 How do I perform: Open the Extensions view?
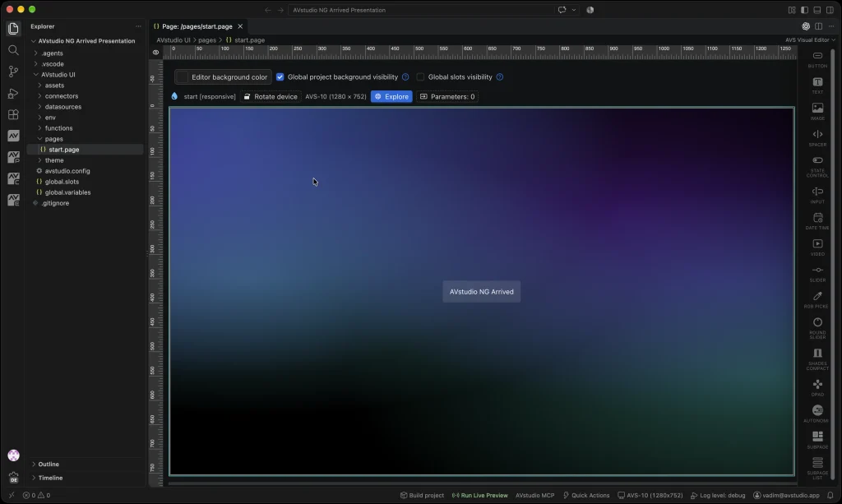point(13,114)
